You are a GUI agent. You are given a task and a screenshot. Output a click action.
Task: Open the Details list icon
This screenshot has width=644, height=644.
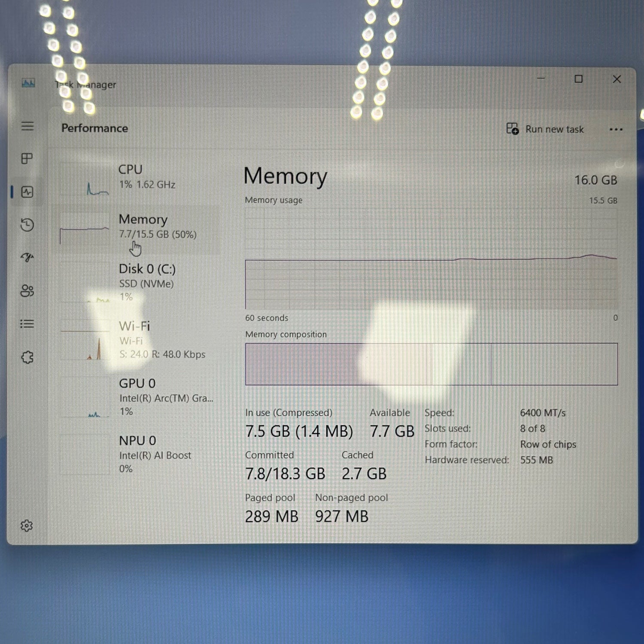27,324
